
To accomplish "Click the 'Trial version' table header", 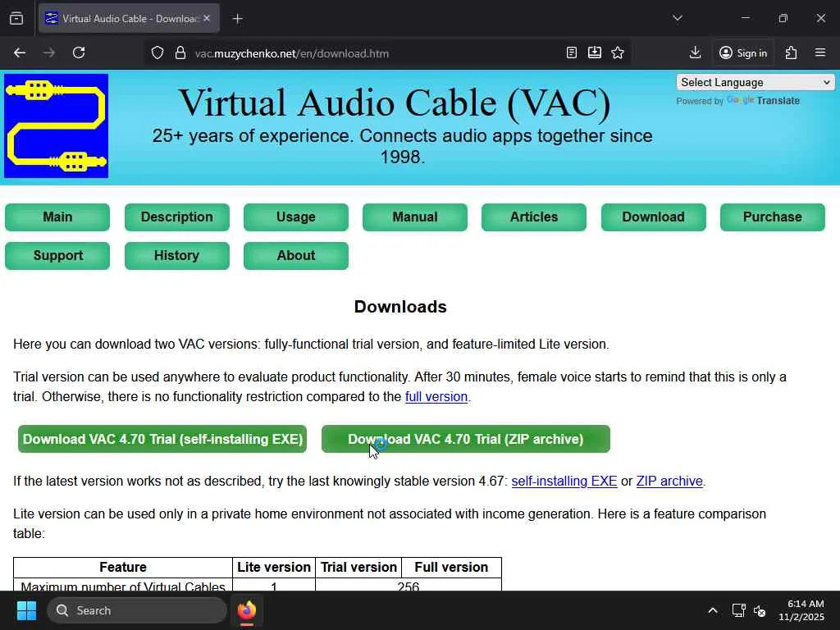I will pyautogui.click(x=358, y=568).
